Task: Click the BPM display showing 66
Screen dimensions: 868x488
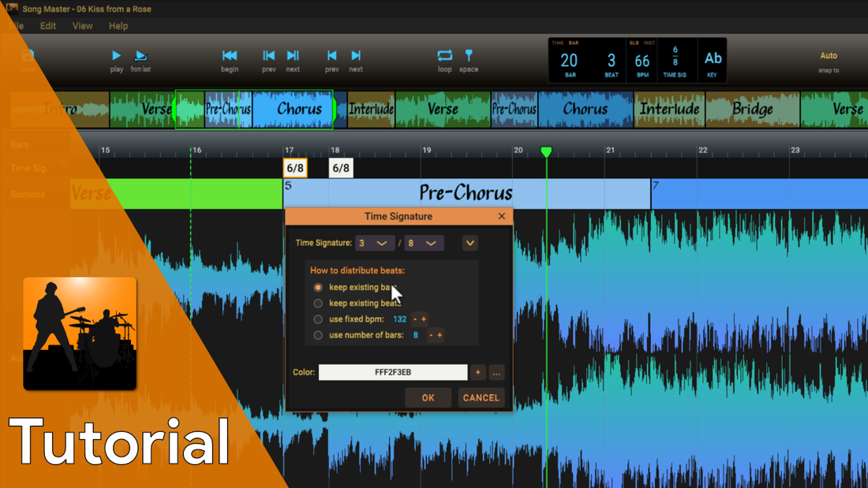Action: [642, 59]
